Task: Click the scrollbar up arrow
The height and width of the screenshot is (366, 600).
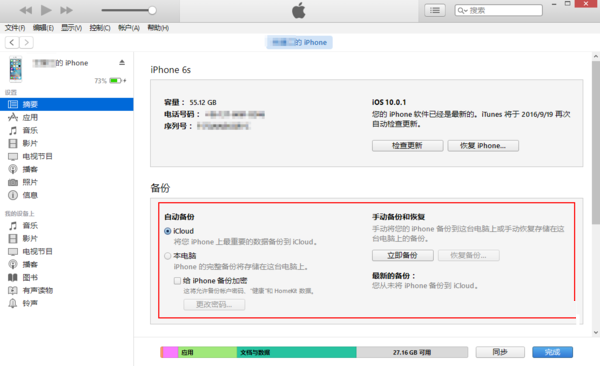Action: click(x=596, y=56)
